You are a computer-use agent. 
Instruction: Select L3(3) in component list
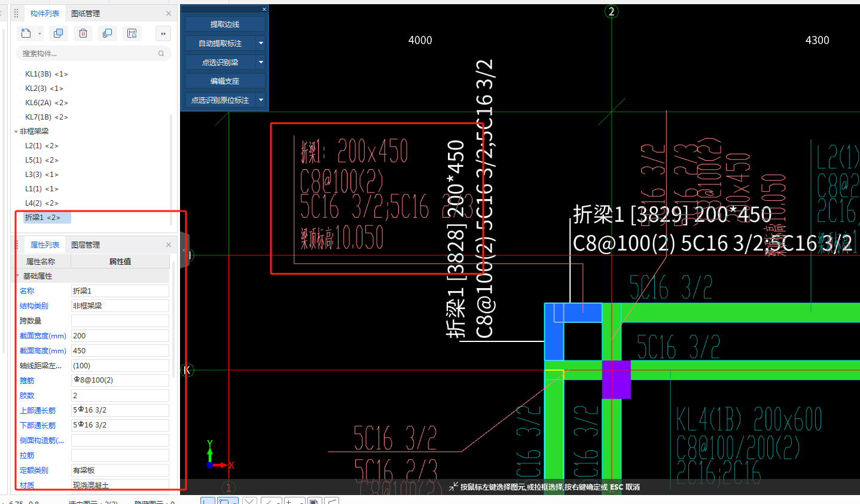(42, 175)
